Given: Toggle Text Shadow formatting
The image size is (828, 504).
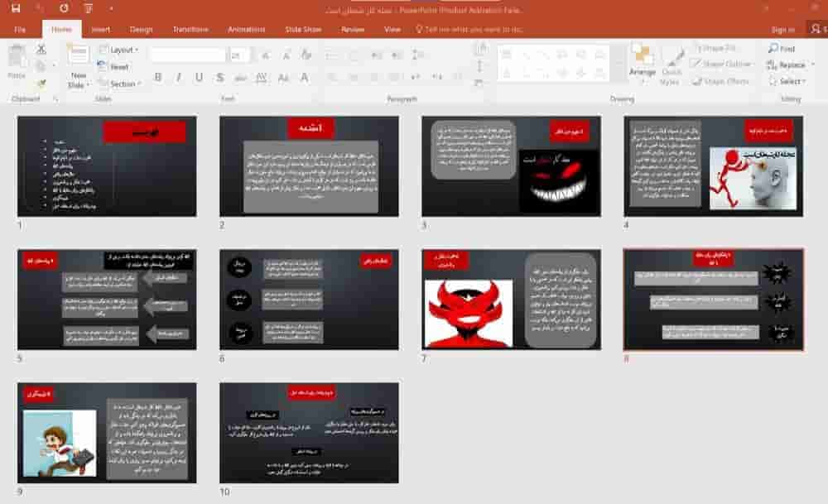Looking at the screenshot, I should coord(219,78).
